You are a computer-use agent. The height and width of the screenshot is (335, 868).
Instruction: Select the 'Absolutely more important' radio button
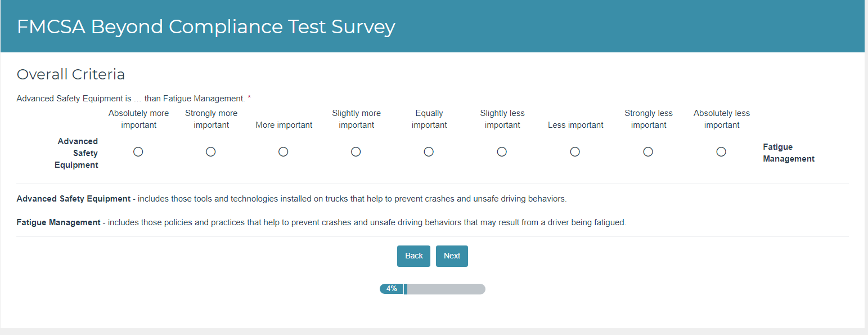tap(138, 152)
